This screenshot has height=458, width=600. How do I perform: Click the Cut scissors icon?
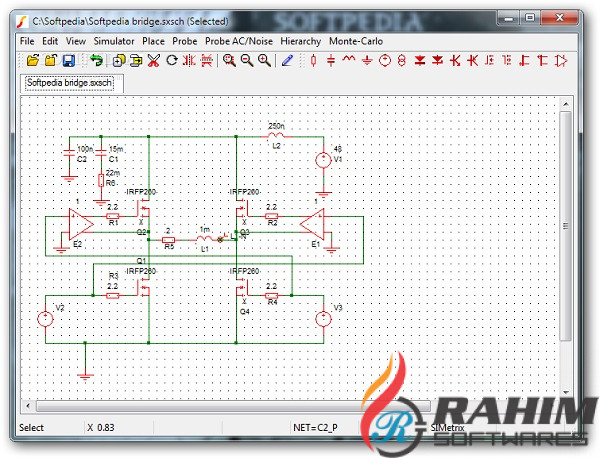pos(153,60)
